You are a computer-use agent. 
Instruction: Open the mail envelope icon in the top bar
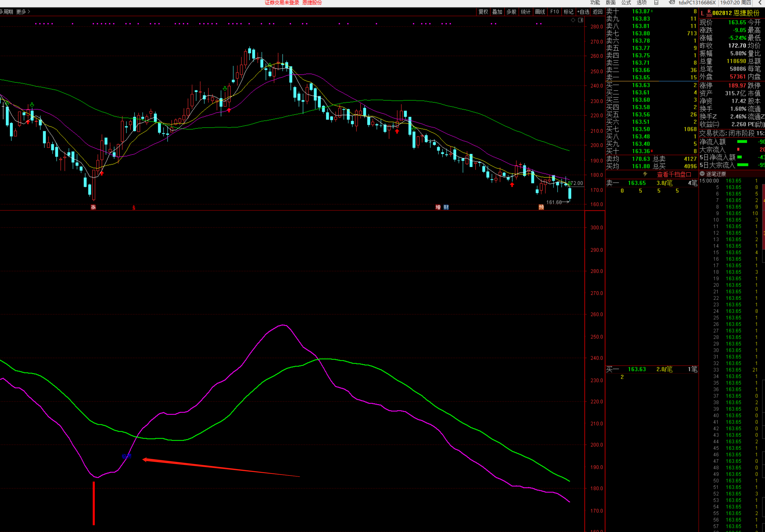pos(672,3)
